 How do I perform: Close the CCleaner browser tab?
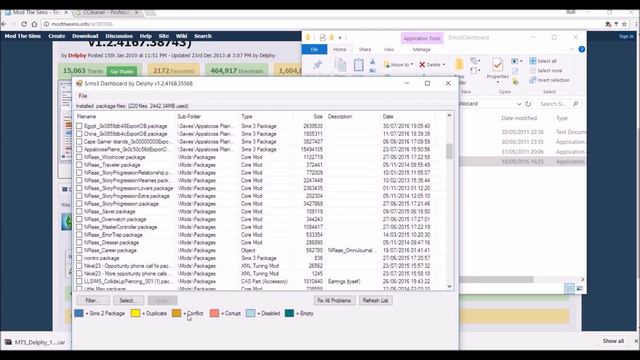(x=136, y=13)
